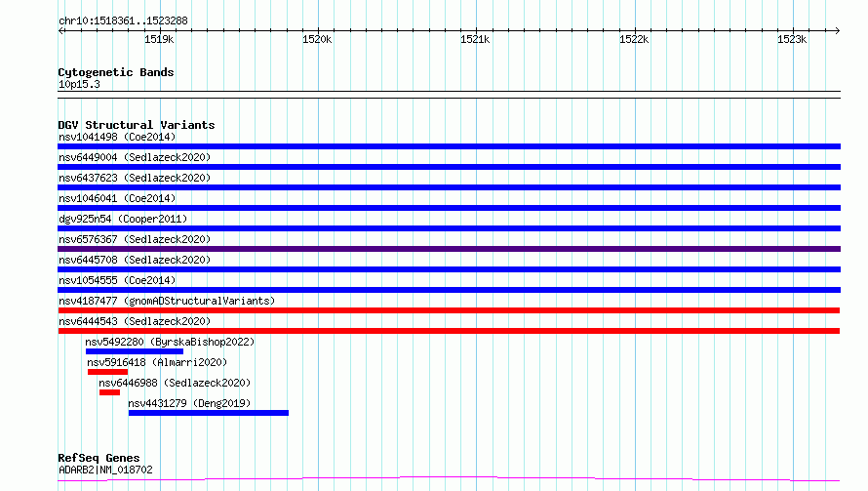The image size is (868, 491).
Task: Open nsv1054555 (Coe2014) variant label
Action: [117, 280]
